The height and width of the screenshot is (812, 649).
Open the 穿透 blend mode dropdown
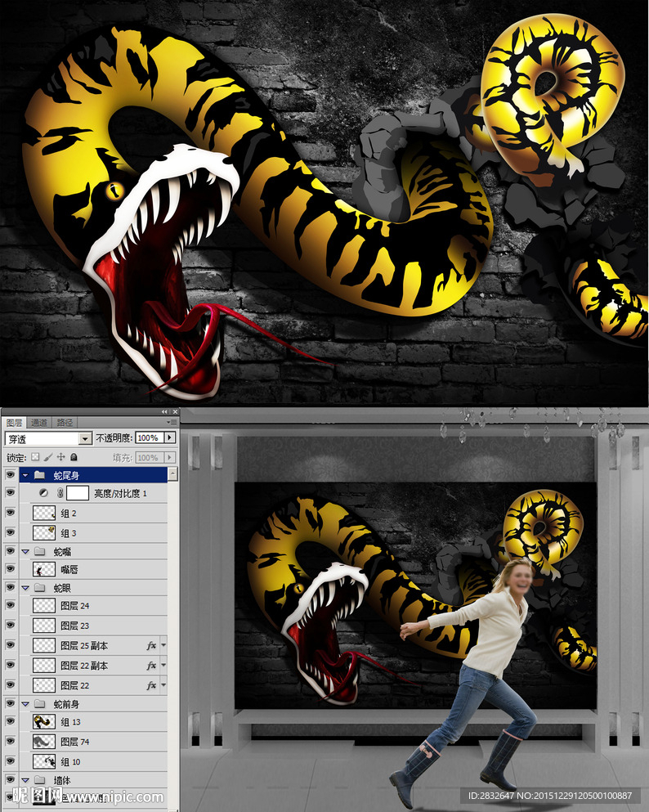pyautogui.click(x=85, y=438)
